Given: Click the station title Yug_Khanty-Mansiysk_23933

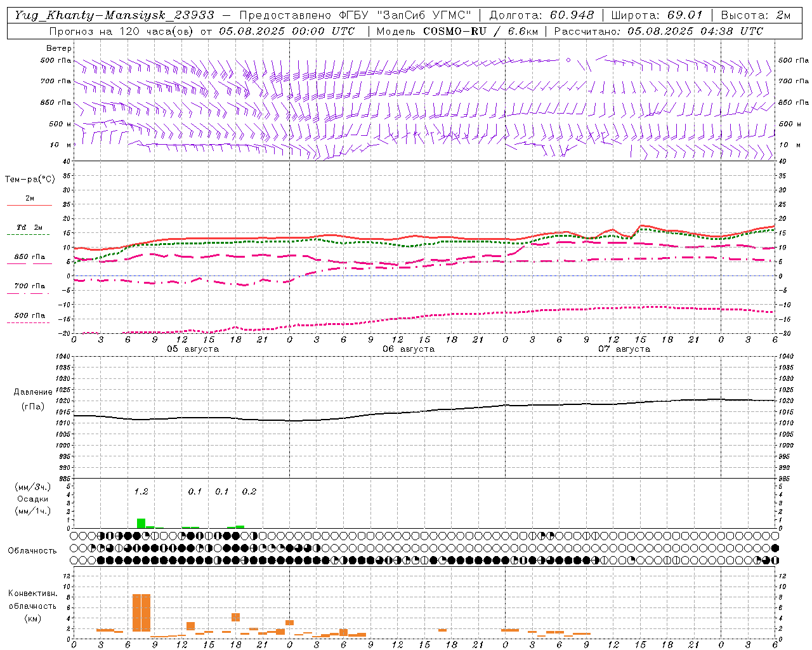Looking at the screenshot, I should [115, 15].
